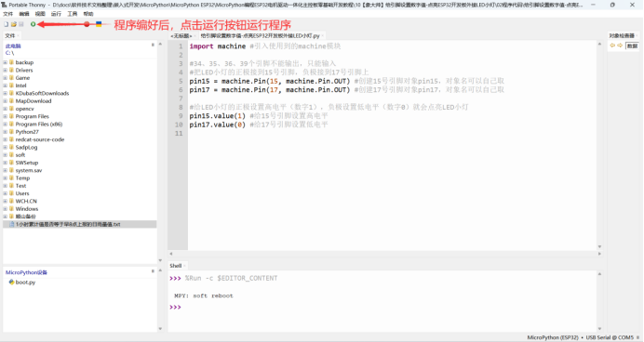Select the Test folder

[x=21, y=186]
